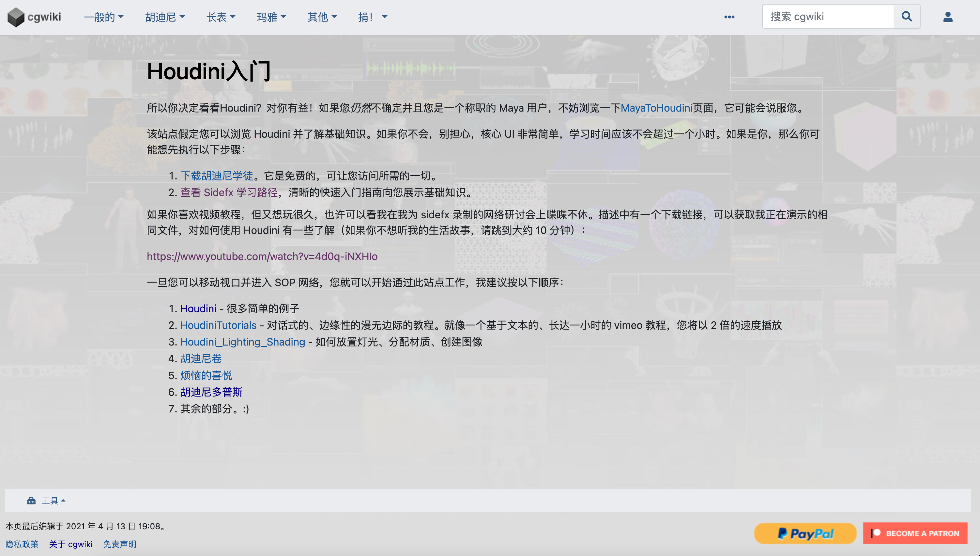Open the 烦恼的喜悦 link
980x556 pixels.
206,375
